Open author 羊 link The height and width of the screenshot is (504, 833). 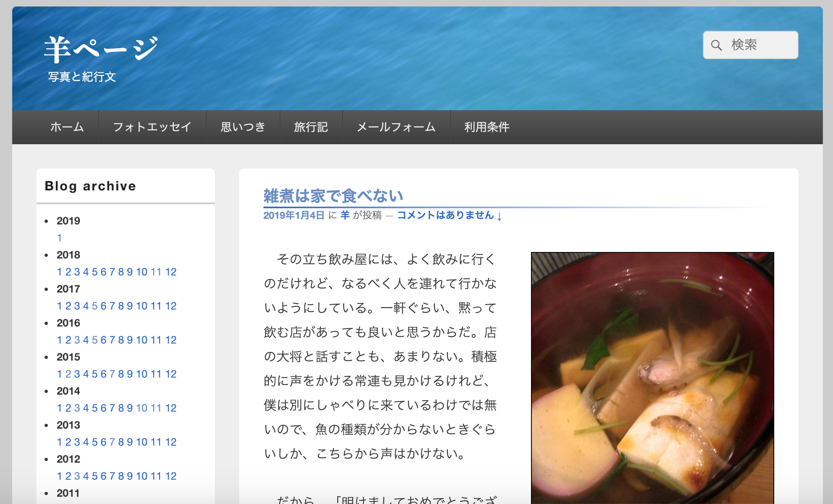pos(345,215)
